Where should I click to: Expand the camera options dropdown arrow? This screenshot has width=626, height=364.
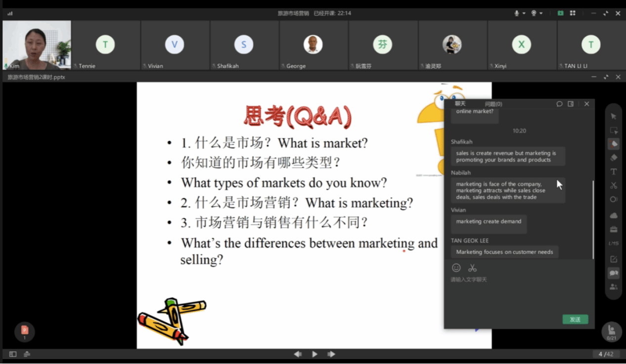541,13
